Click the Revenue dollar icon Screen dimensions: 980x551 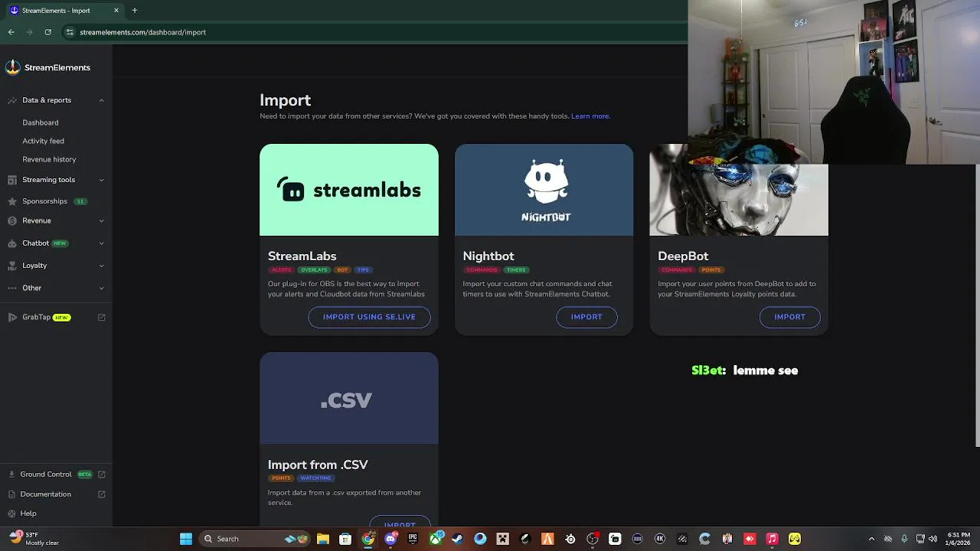pos(12,220)
